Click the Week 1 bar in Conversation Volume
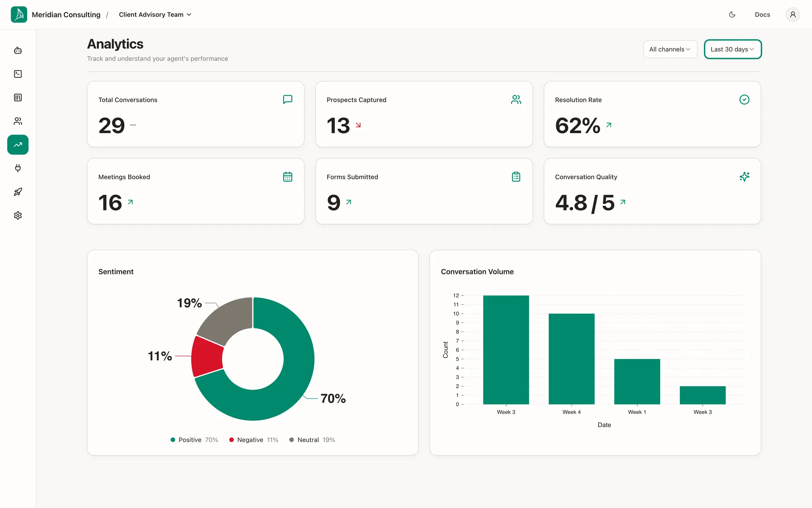 click(x=637, y=382)
